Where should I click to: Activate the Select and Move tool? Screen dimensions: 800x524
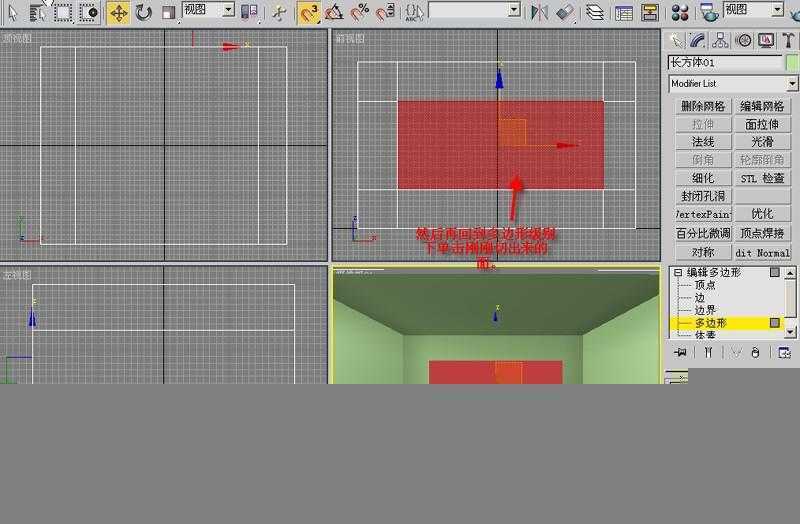coord(118,12)
